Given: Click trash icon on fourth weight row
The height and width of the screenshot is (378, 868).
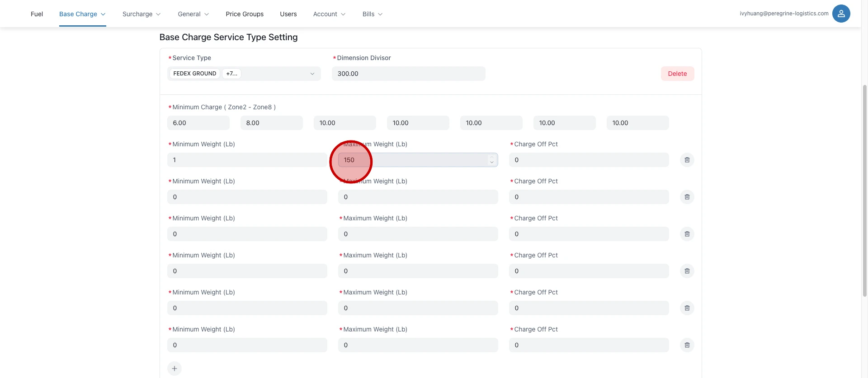Looking at the screenshot, I should [687, 271].
